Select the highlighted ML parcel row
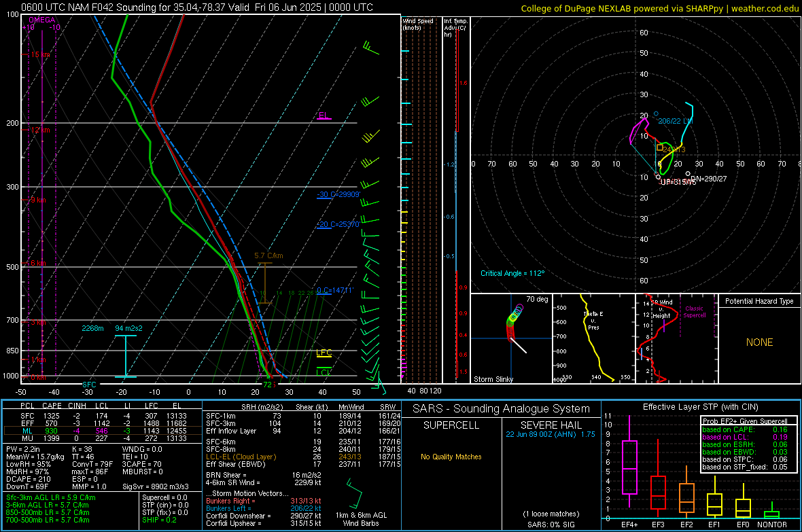This screenshot has height=532, width=802. click(103, 431)
